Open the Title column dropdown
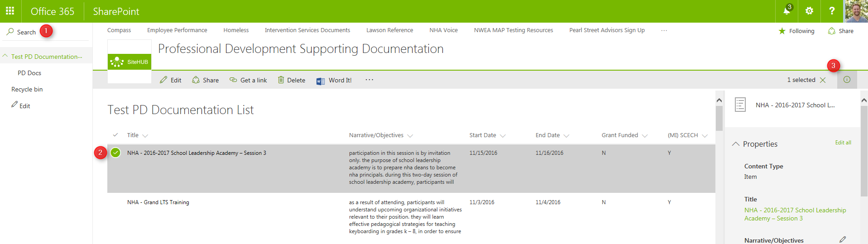The height and width of the screenshot is (244, 868). click(x=145, y=135)
